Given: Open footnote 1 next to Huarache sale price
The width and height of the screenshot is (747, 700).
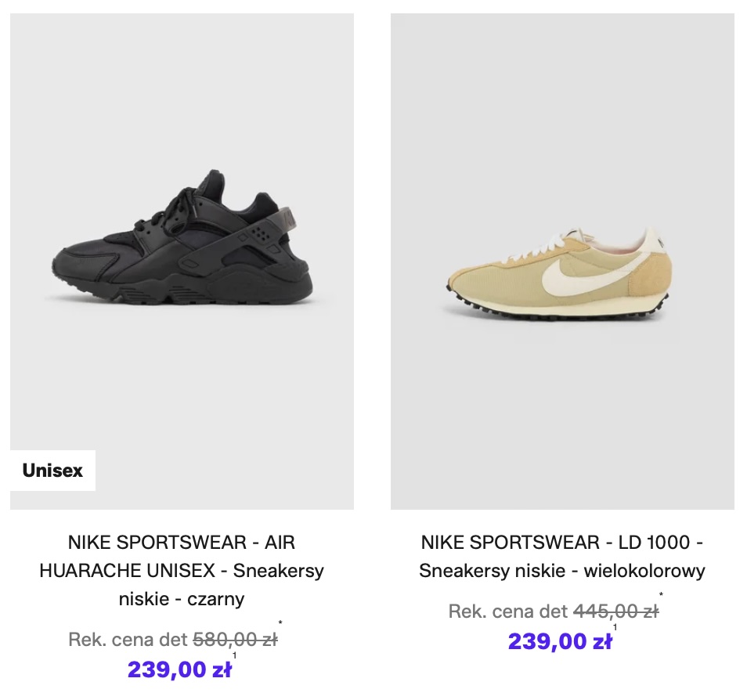Looking at the screenshot, I should (235, 655).
